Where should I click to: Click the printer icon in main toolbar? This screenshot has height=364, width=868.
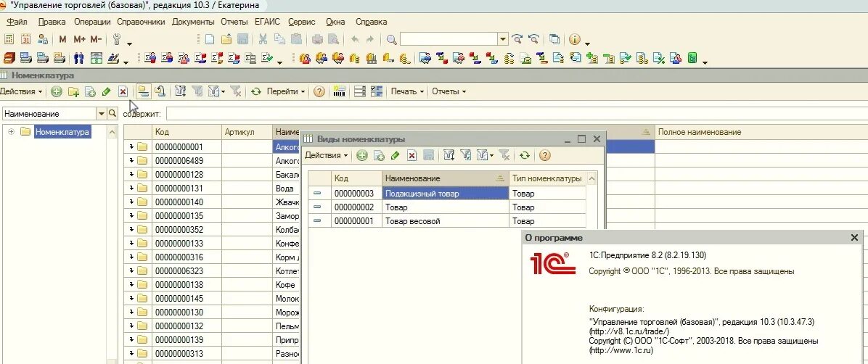point(316,39)
